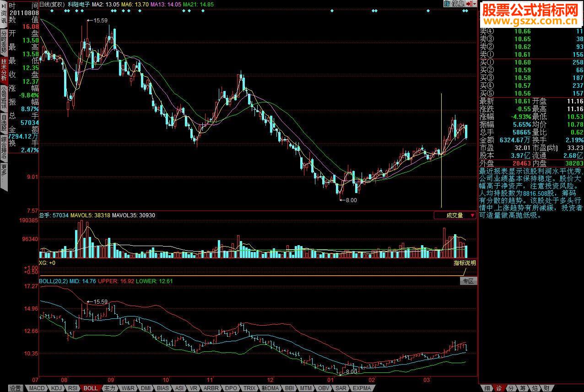Click the 卖① price 10.61 row
The height and width of the screenshot is (392, 584).
[531, 54]
